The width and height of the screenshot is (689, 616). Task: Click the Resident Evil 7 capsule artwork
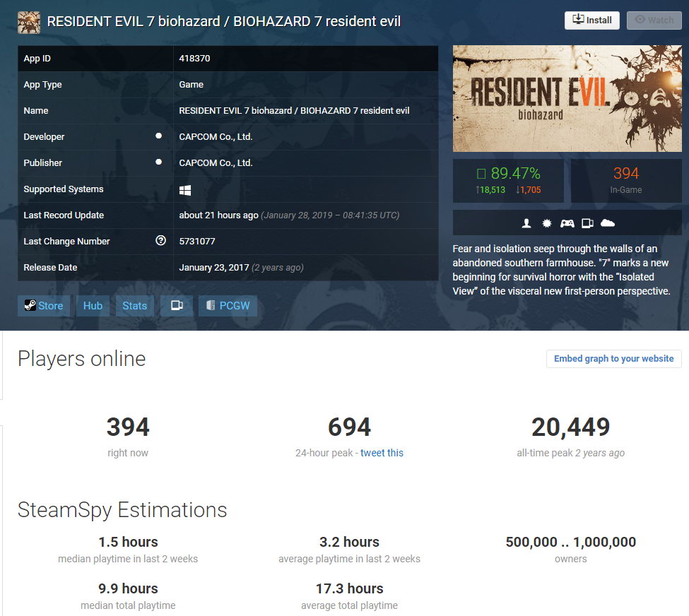(x=567, y=98)
